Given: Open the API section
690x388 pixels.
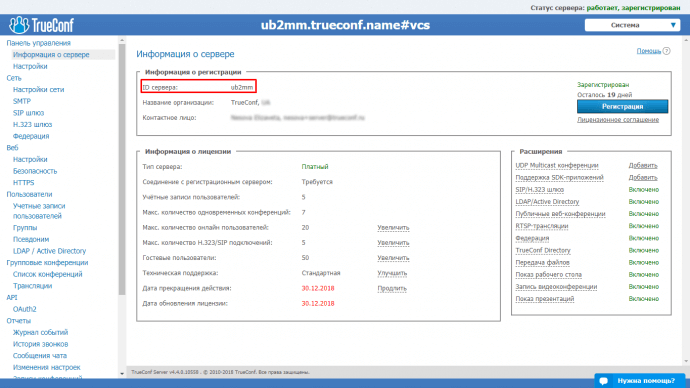Looking at the screenshot, I should click(x=11, y=297).
